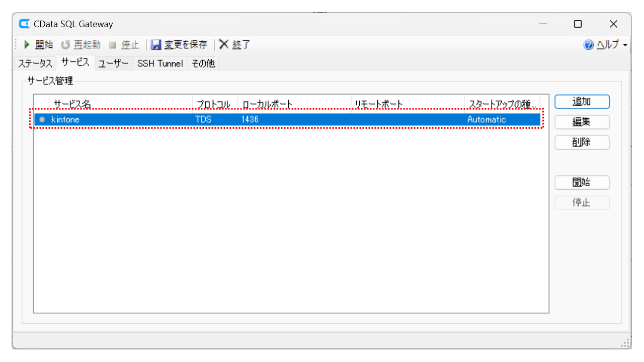Click 終了 in the toolbar
The width and height of the screenshot is (644, 362).
tap(241, 45)
